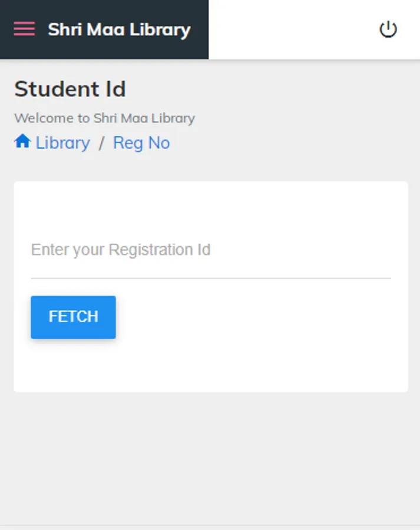Click the Student Id page heading
The image size is (420, 530).
[70, 90]
